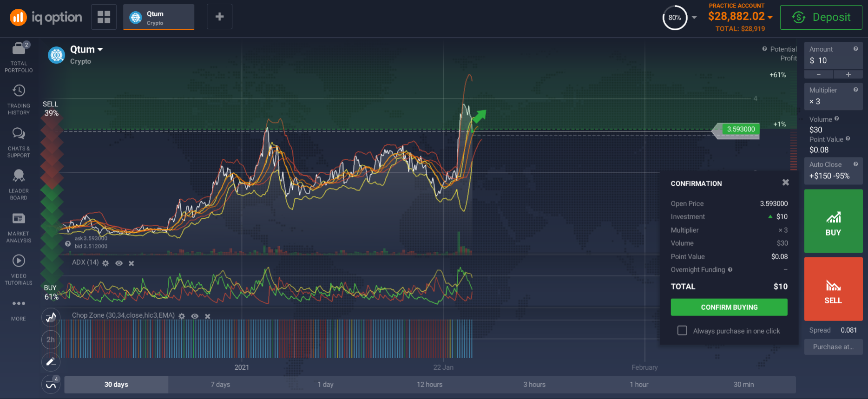Click the iq option logo
Image resolution: width=868 pixels, height=399 pixels.
(46, 18)
